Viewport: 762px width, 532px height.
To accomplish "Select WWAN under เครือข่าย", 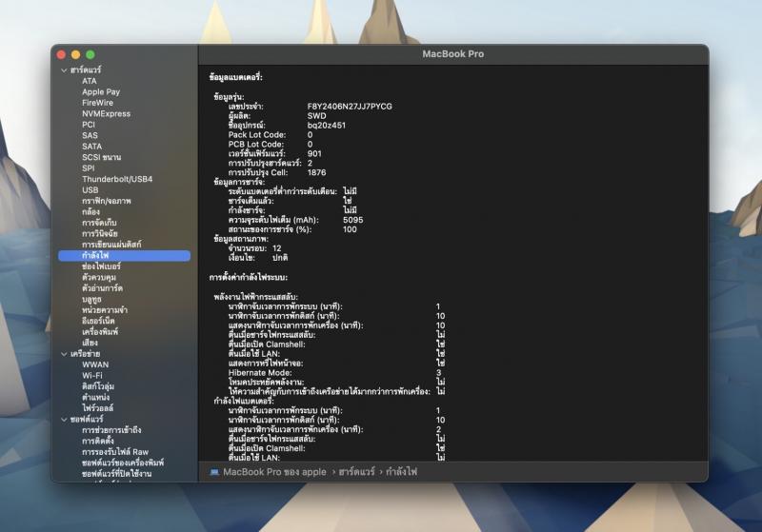I will 95,365.
